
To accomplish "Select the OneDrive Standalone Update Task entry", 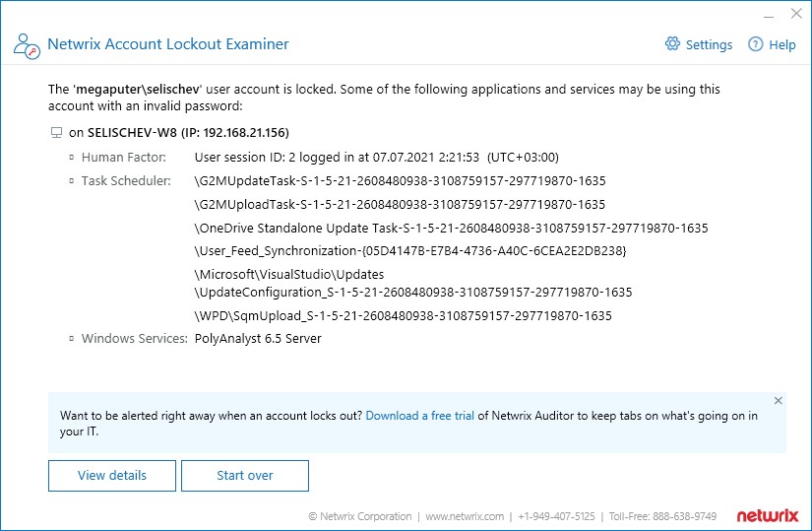I will pyautogui.click(x=451, y=229).
